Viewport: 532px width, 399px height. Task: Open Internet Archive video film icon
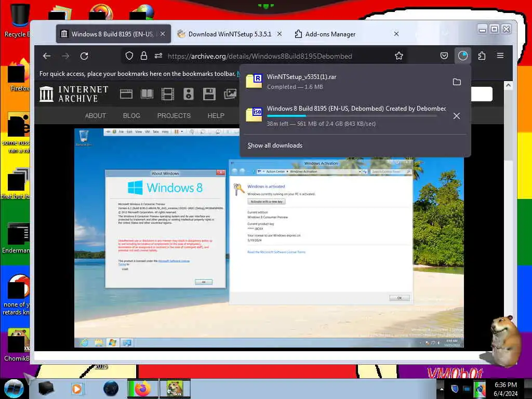168,94
